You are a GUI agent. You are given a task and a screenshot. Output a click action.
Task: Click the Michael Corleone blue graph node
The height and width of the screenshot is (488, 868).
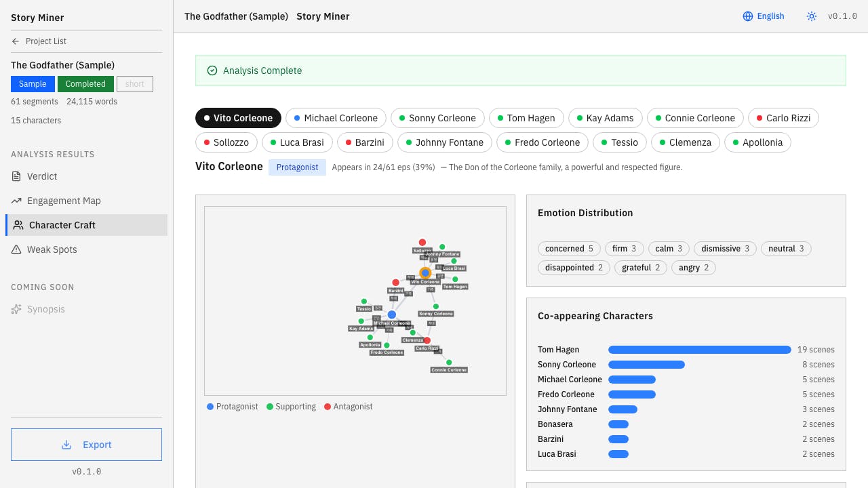(x=391, y=314)
